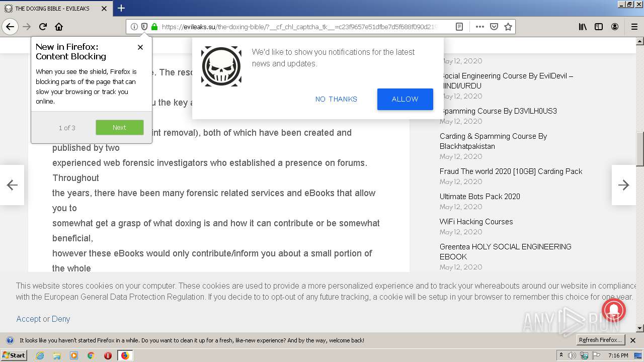The height and width of the screenshot is (362, 644).
Task: Open WiFi Hacking Courses link
Action: 476,222
